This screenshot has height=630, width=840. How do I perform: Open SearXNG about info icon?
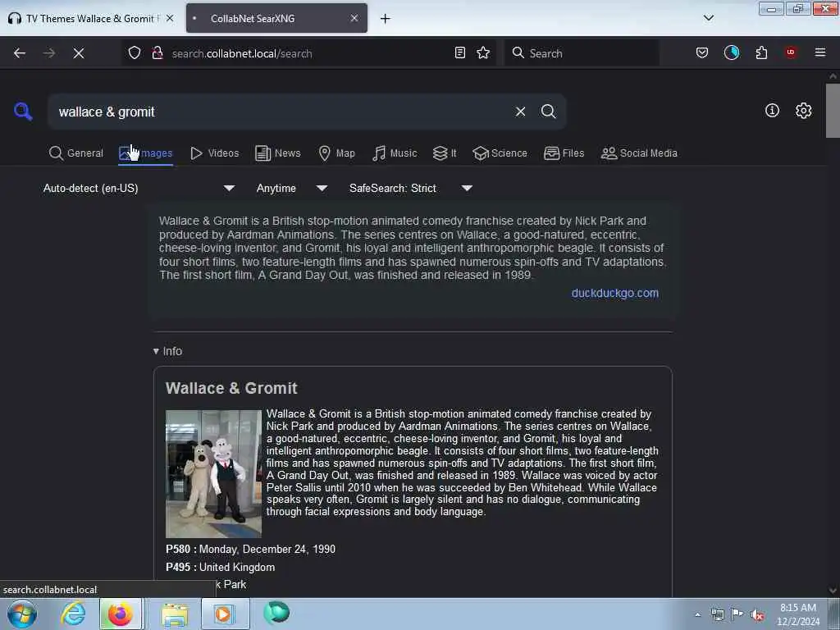(772, 111)
